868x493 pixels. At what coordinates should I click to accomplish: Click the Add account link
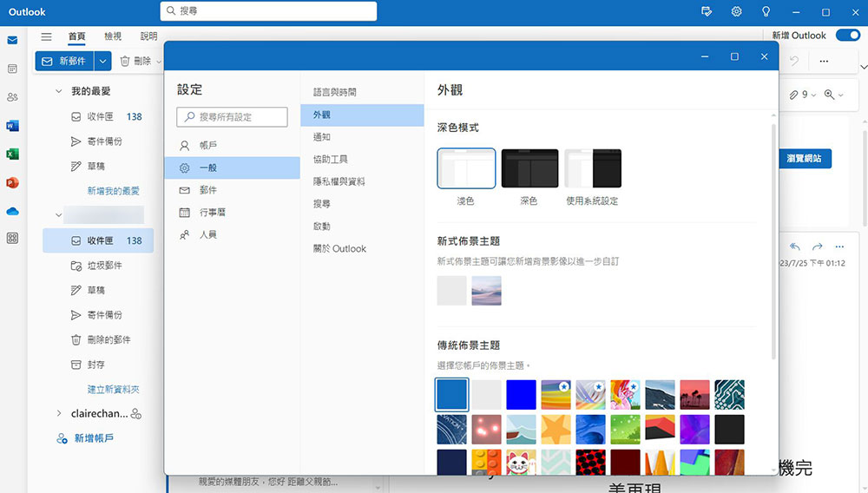click(94, 438)
